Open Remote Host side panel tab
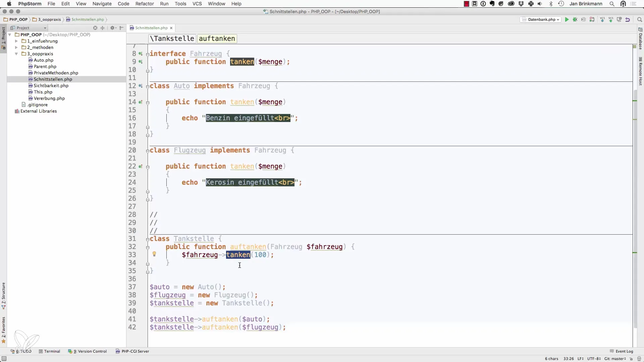Image resolution: width=644 pixels, height=362 pixels. coord(640,71)
